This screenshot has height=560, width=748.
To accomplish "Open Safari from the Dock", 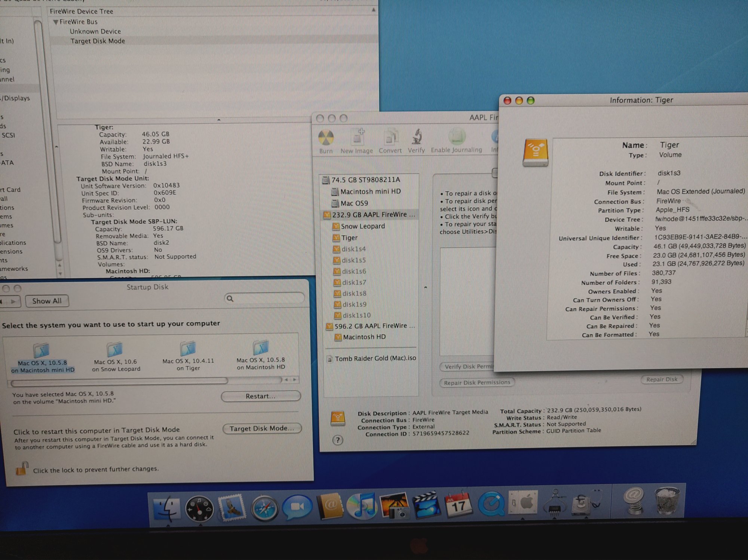I will tap(264, 508).
